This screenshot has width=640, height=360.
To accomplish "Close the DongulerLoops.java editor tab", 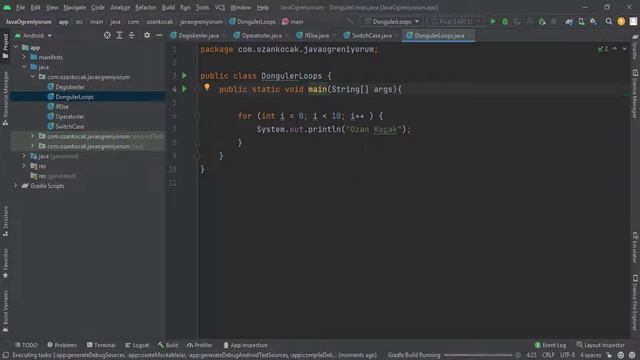I will pos(470,36).
